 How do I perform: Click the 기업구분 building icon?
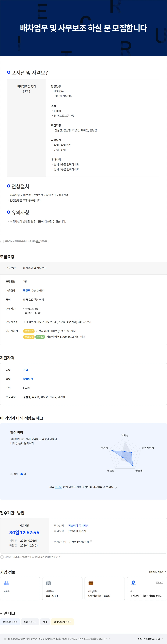(x=49, y=583)
